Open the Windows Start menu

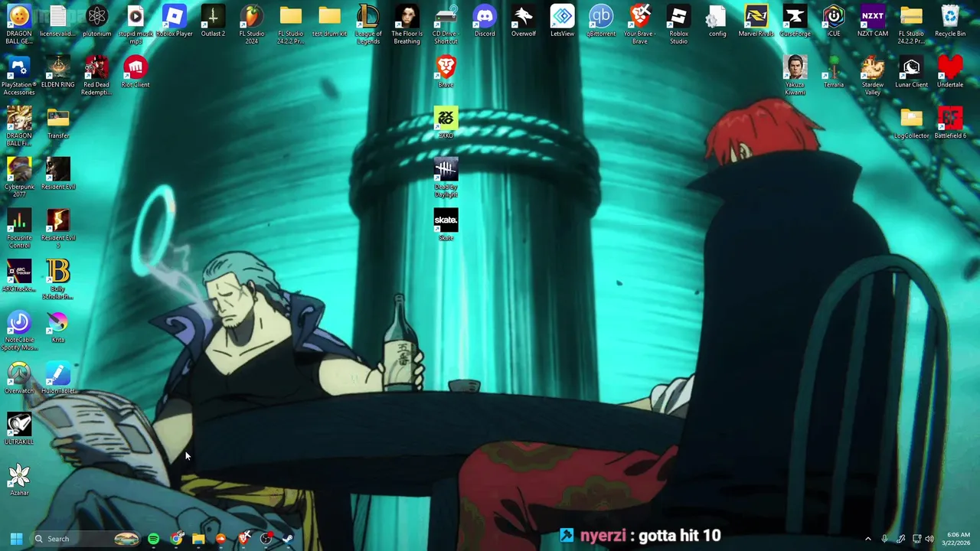click(x=16, y=539)
